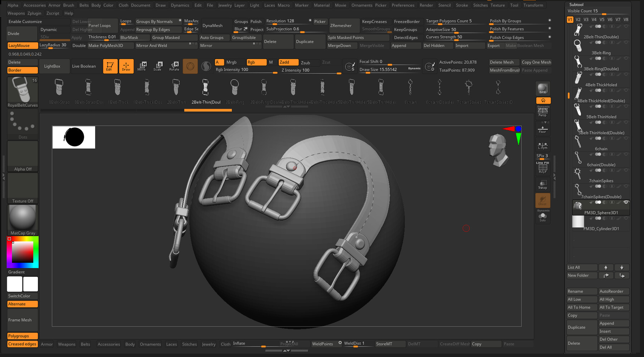Enable Solo mode icon
The width and height of the screenshot is (644, 357).
(543, 216)
